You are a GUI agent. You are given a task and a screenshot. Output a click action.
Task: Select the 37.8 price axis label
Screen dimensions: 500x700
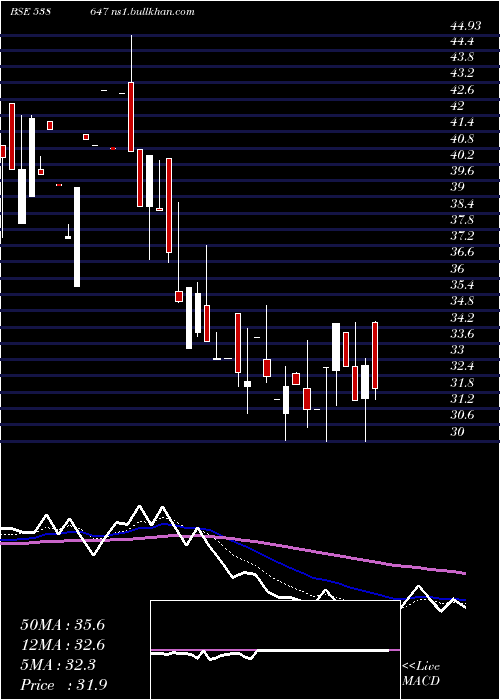(462, 220)
